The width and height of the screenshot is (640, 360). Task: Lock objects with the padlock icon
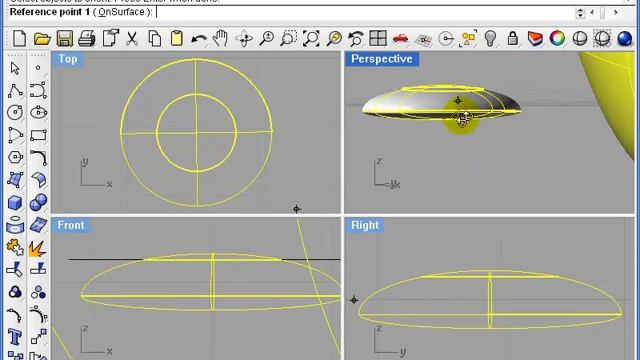coord(513,39)
